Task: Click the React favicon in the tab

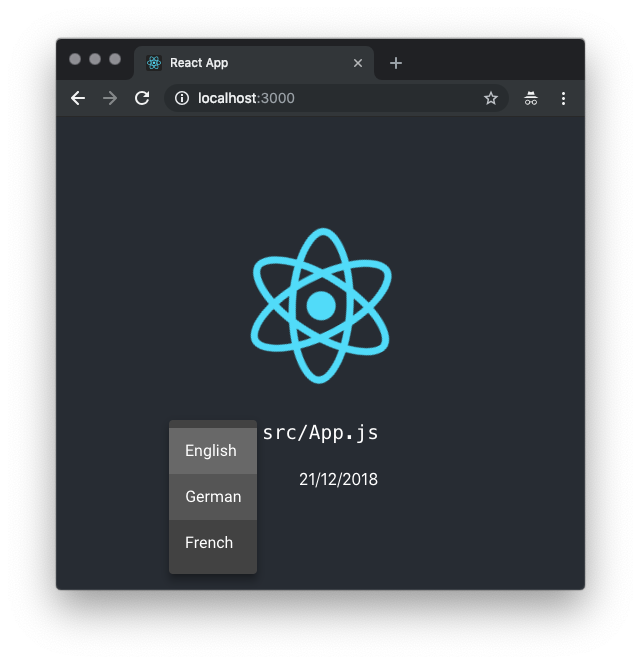Action: point(154,63)
